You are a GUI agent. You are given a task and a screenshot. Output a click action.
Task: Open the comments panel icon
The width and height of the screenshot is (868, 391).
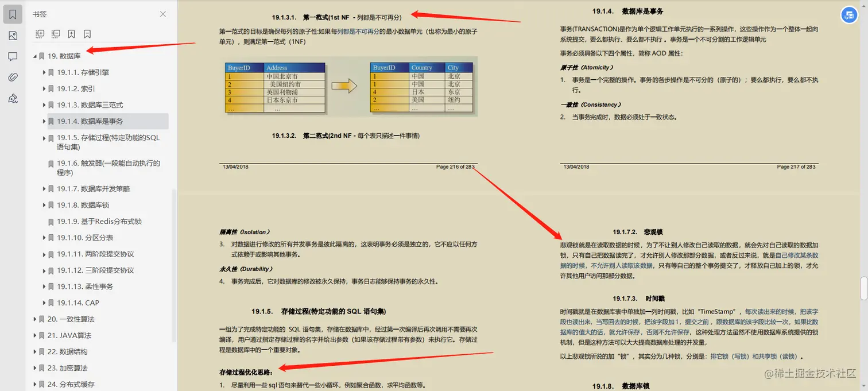[13, 55]
